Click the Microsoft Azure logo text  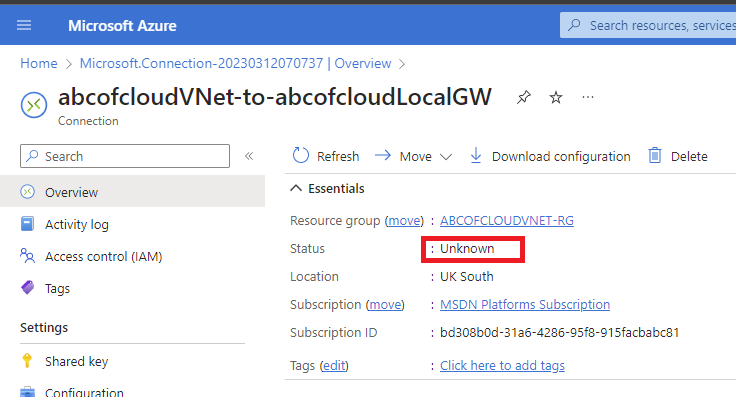[x=122, y=26]
